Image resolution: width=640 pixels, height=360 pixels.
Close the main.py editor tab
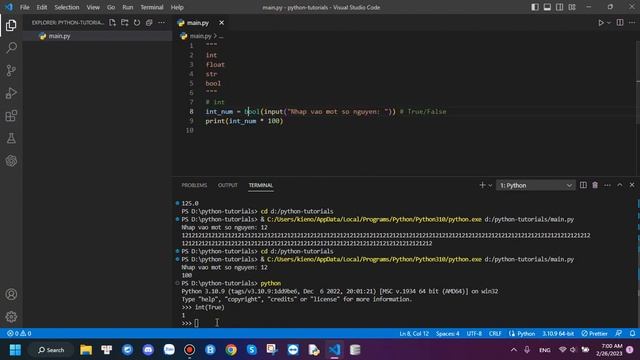(x=221, y=23)
